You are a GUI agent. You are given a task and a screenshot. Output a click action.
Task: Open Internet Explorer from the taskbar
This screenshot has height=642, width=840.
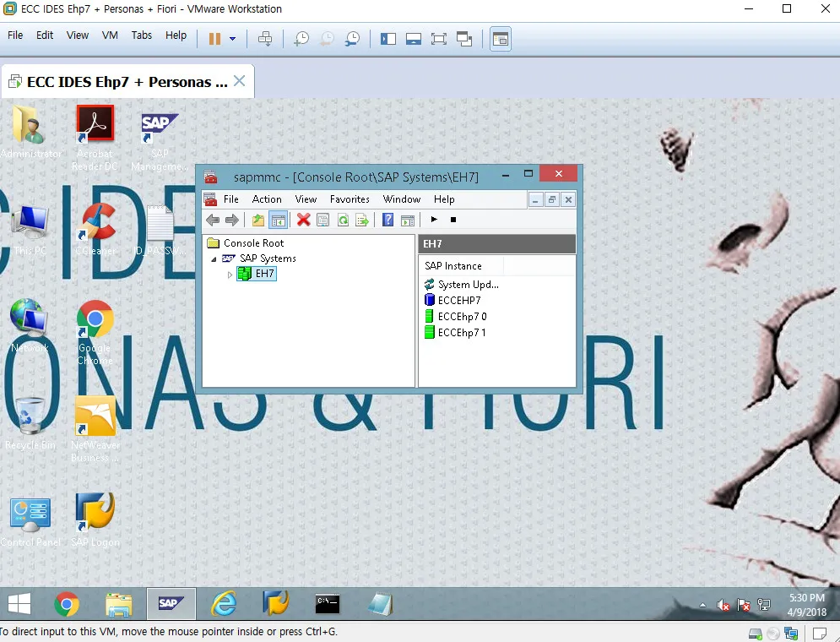click(224, 604)
